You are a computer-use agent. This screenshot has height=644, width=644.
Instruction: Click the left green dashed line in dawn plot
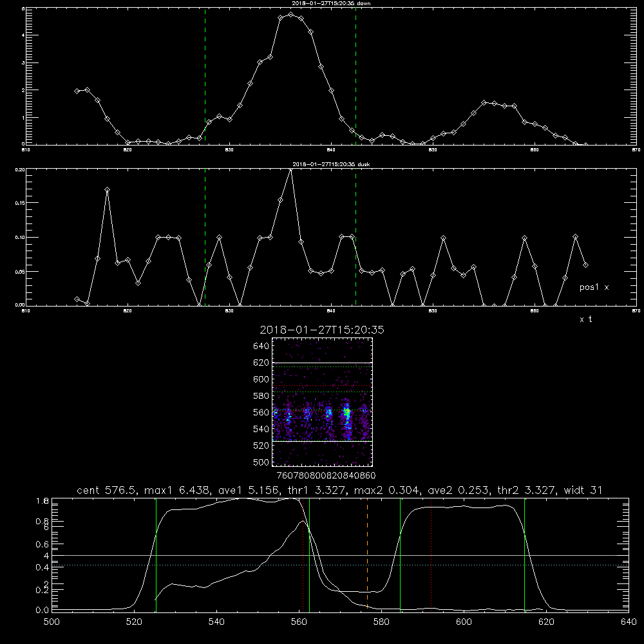coord(205,76)
